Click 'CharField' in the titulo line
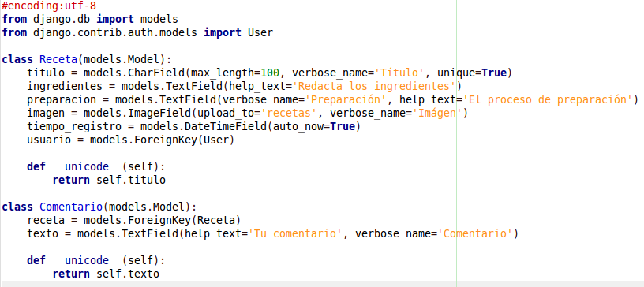The width and height of the screenshot is (644, 287). pos(156,73)
